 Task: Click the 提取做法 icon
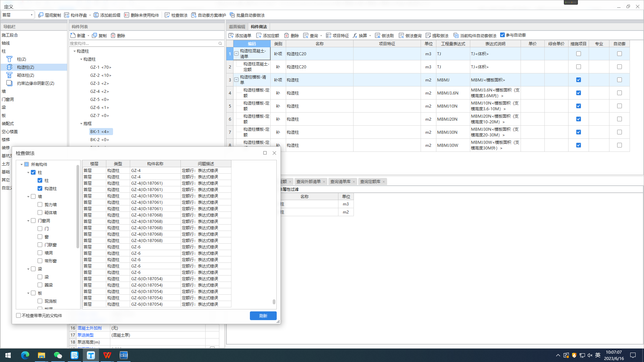[428, 36]
